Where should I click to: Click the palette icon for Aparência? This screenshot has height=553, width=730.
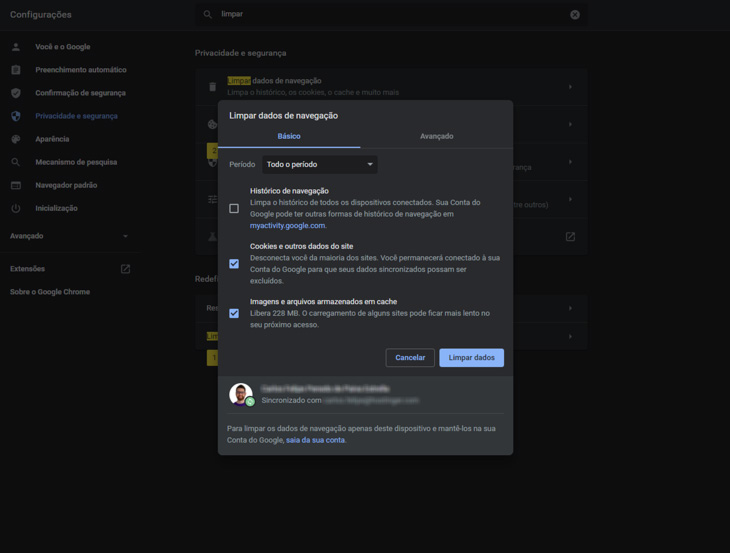click(16, 139)
